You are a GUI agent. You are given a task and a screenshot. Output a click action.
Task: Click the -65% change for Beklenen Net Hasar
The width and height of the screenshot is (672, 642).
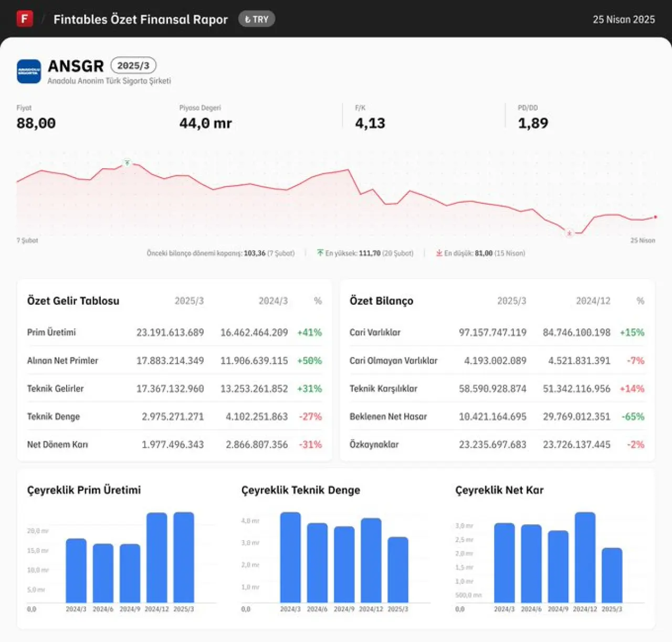pyautogui.click(x=633, y=416)
